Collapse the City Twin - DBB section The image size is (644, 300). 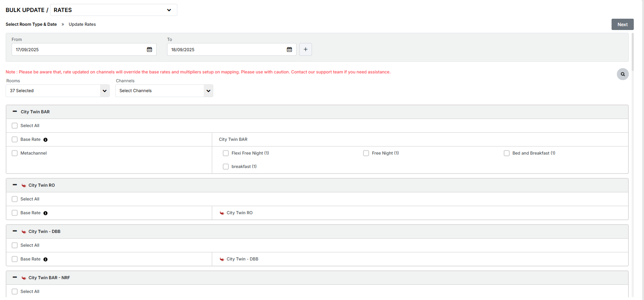coord(15,231)
